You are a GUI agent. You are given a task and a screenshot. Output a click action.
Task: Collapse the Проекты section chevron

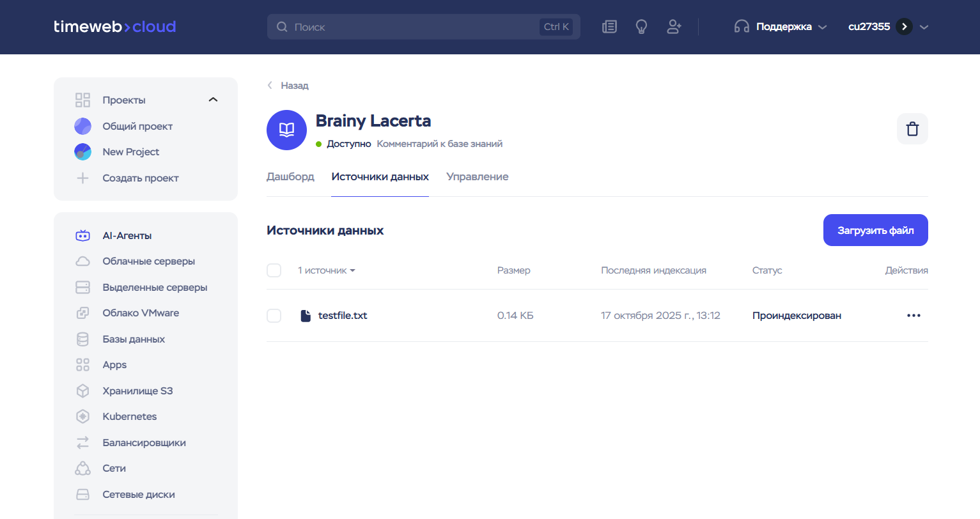pyautogui.click(x=214, y=100)
